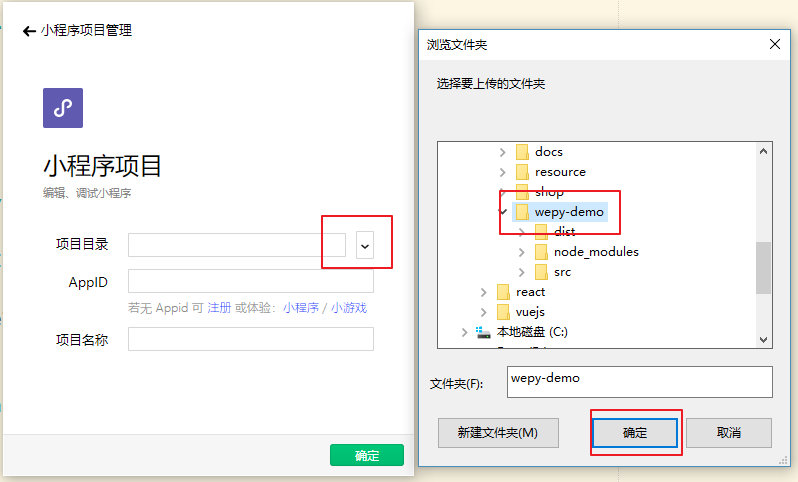Image resolution: width=798 pixels, height=482 pixels.
Task: Expand the react folder node
Action: point(483,292)
